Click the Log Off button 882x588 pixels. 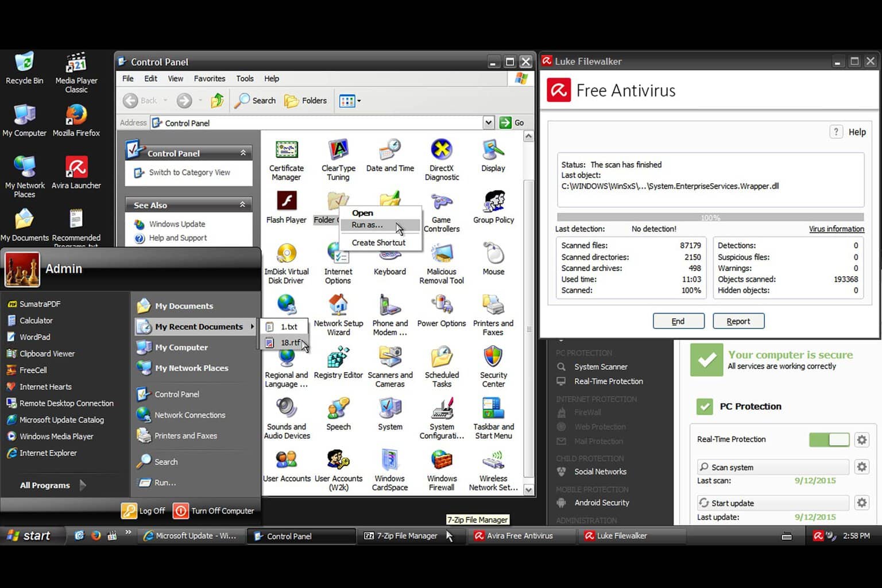pos(143,510)
